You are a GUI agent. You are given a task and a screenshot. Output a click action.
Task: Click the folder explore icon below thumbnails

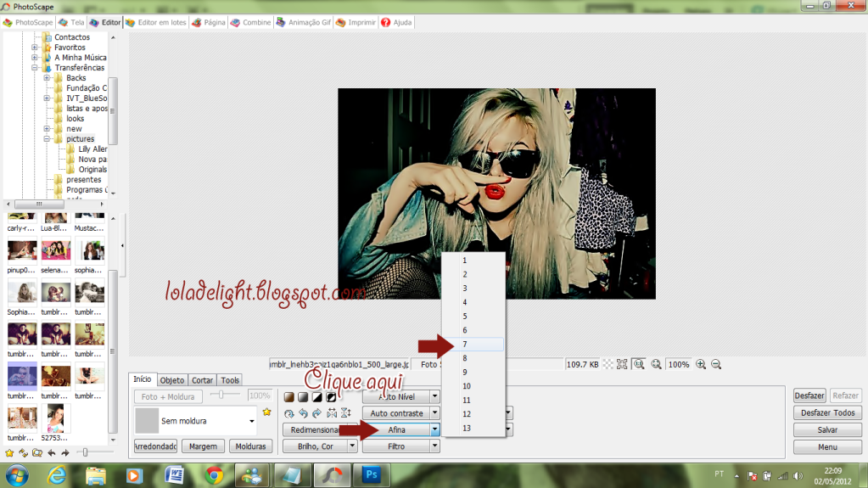coord(37,452)
